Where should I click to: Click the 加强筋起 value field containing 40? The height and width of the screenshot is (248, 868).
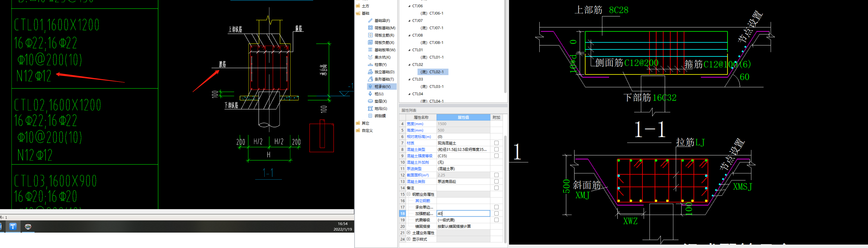pos(463,213)
